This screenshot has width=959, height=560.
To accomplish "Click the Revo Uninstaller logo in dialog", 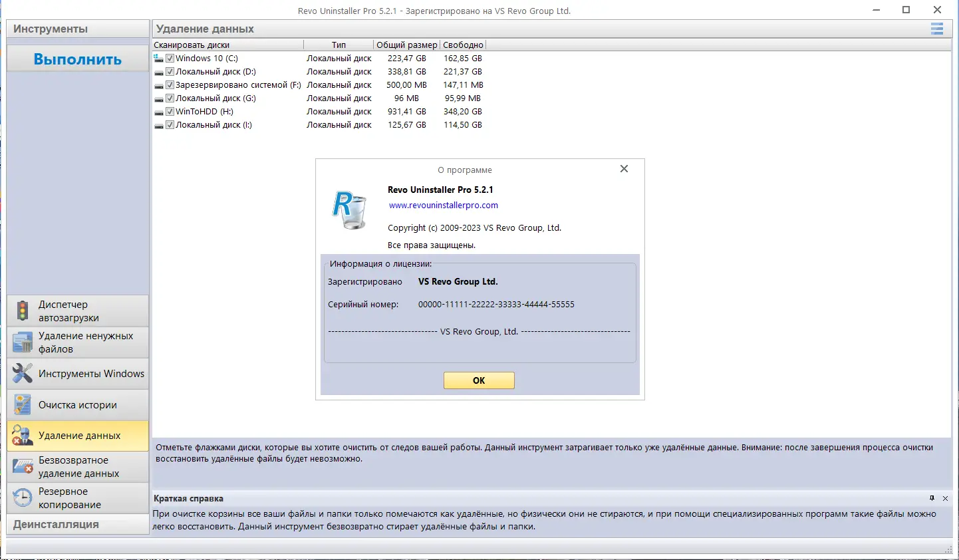I will point(349,210).
